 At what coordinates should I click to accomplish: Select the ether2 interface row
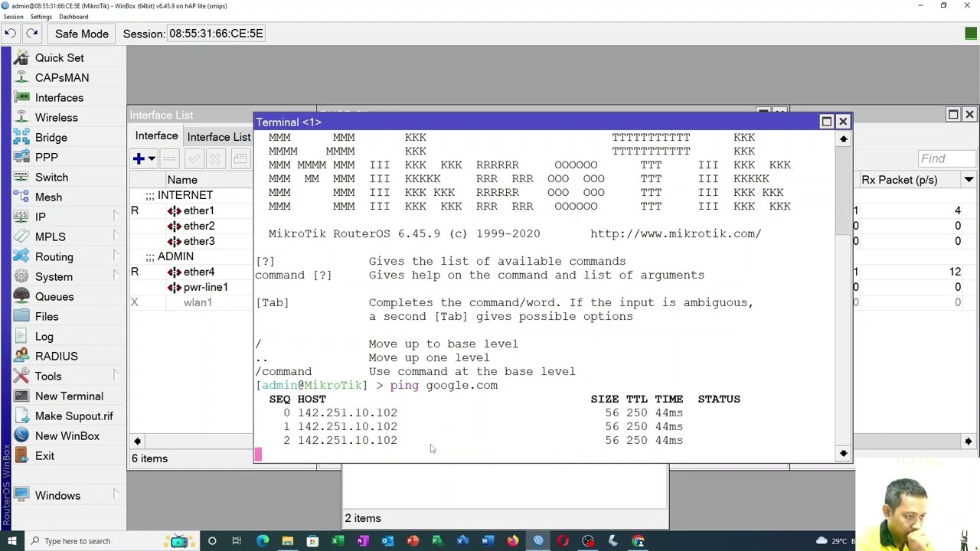coord(191,226)
